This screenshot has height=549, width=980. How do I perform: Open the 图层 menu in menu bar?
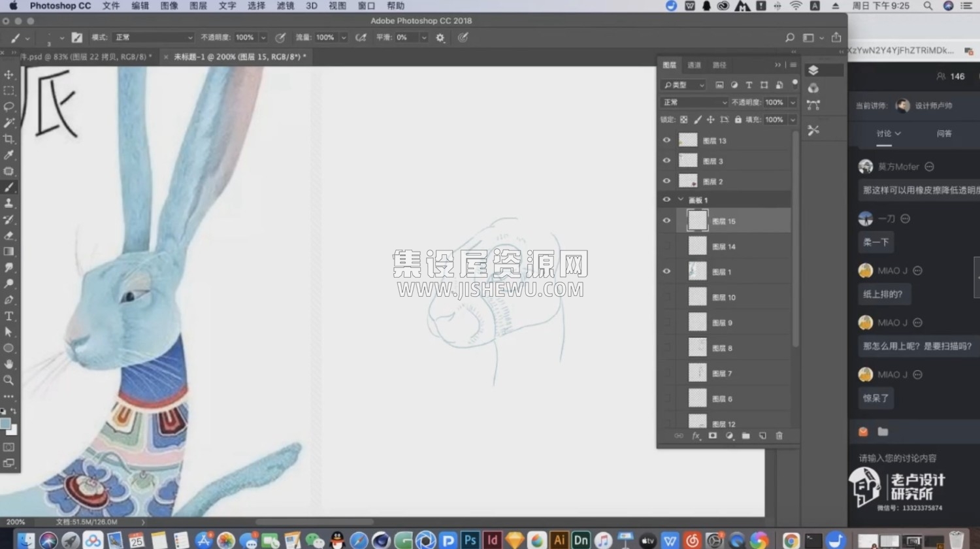point(197,6)
